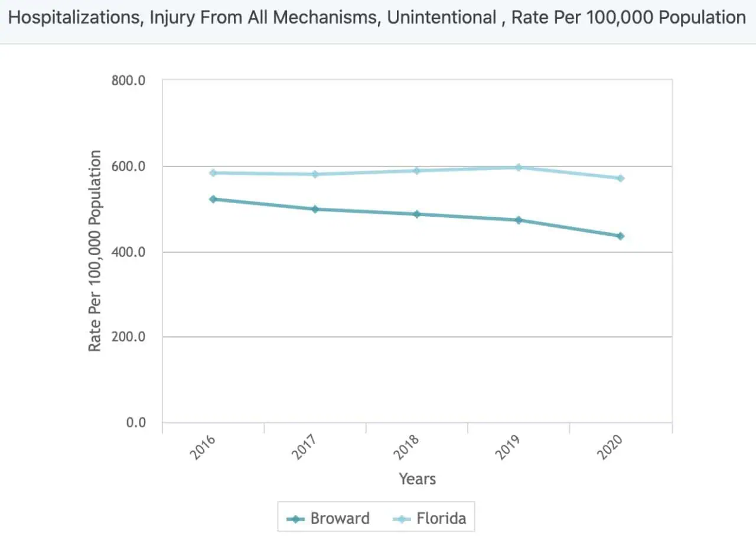Click Florida's 2020 diamond data marker
The width and height of the screenshot is (756, 541).
[x=621, y=178]
